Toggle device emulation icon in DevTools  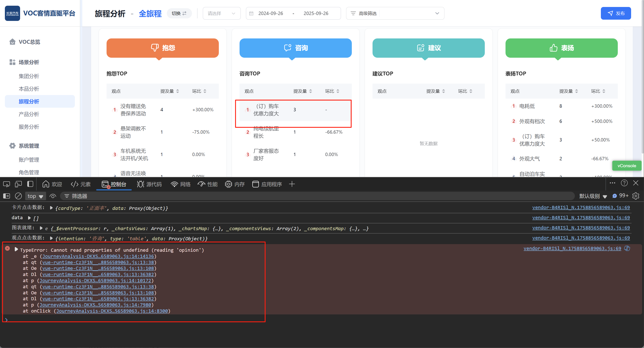(x=18, y=184)
